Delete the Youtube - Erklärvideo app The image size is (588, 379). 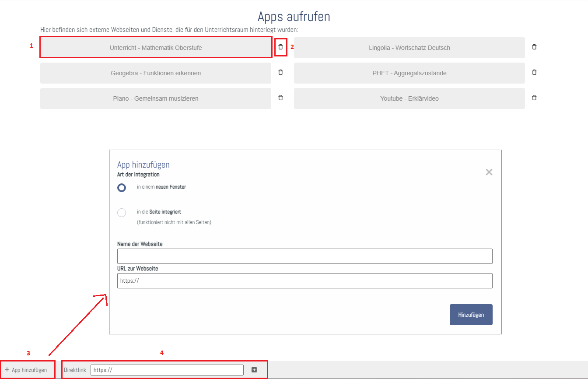[x=534, y=98]
